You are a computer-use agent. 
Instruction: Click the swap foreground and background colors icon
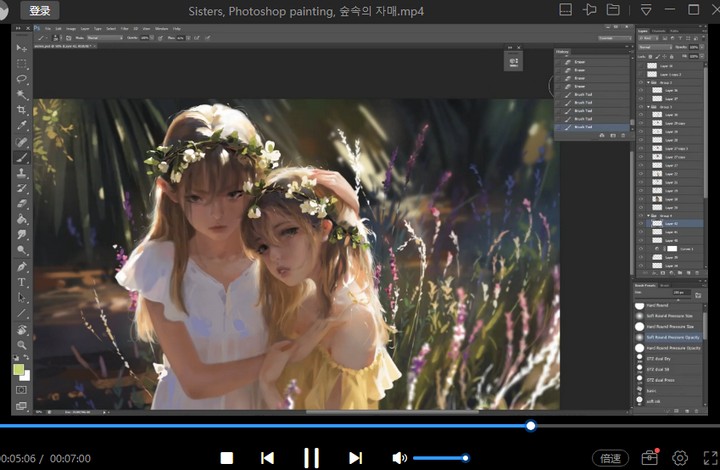point(26,357)
